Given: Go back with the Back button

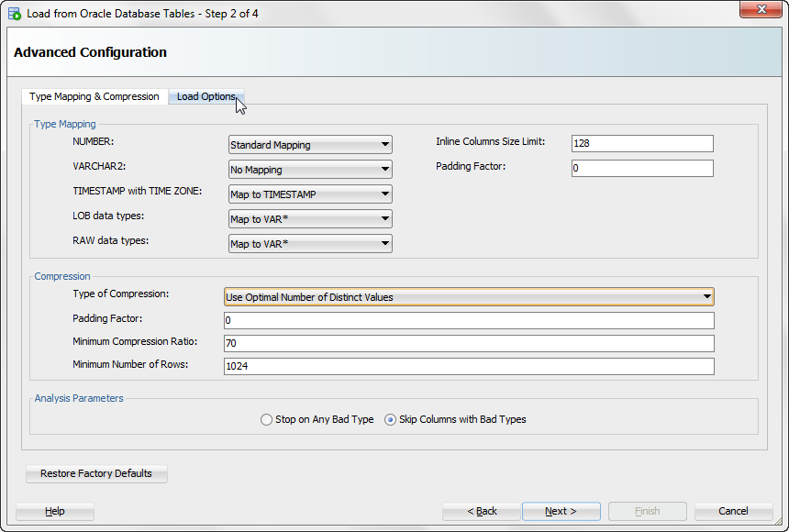Looking at the screenshot, I should (482, 511).
